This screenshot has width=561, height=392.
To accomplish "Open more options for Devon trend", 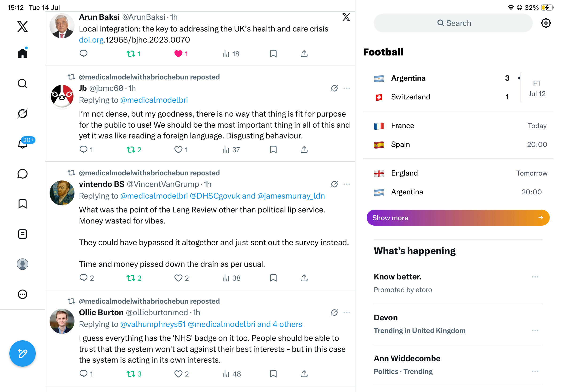I will [535, 330].
